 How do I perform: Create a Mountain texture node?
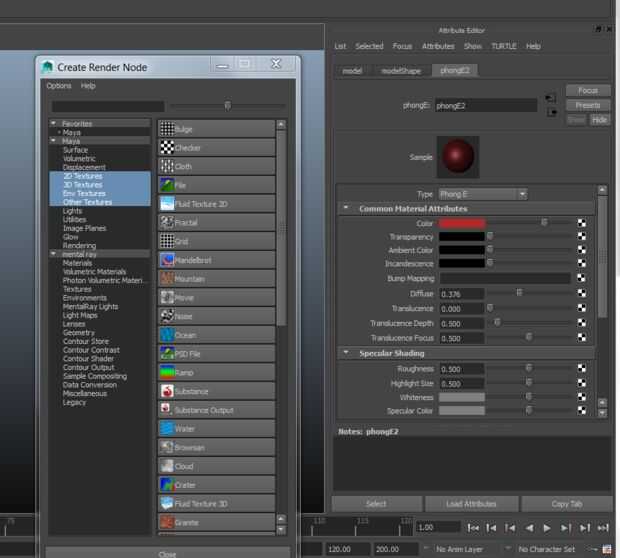click(x=216, y=279)
